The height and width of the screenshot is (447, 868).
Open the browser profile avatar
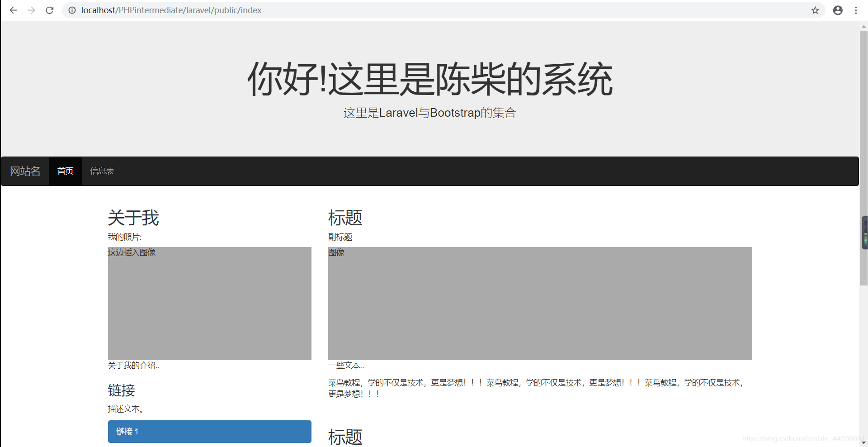click(838, 10)
